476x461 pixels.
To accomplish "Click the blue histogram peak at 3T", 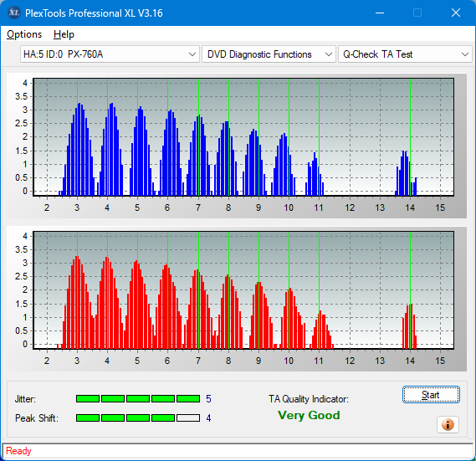I will pyautogui.click(x=79, y=150).
